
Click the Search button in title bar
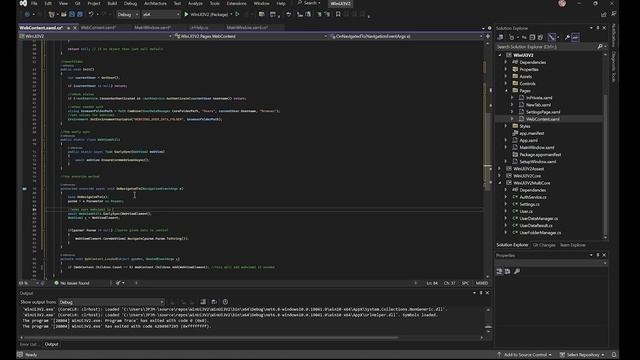[x=309, y=3]
